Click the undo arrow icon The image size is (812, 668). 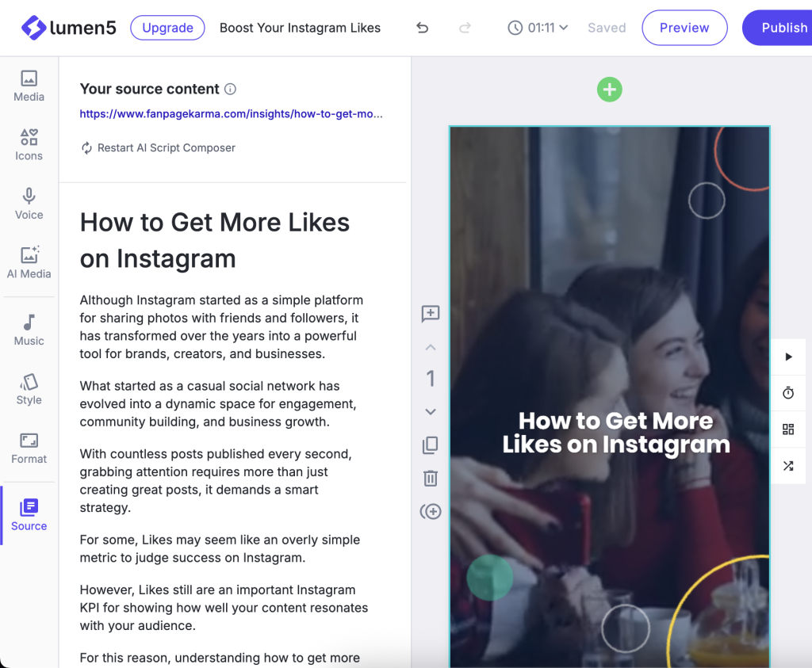tap(422, 28)
